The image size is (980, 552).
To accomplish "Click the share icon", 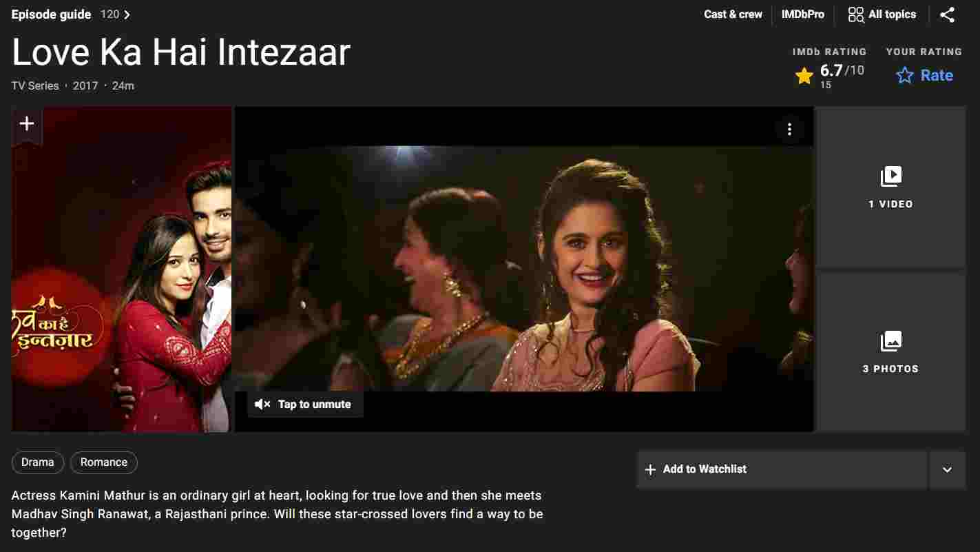I will 948,14.
